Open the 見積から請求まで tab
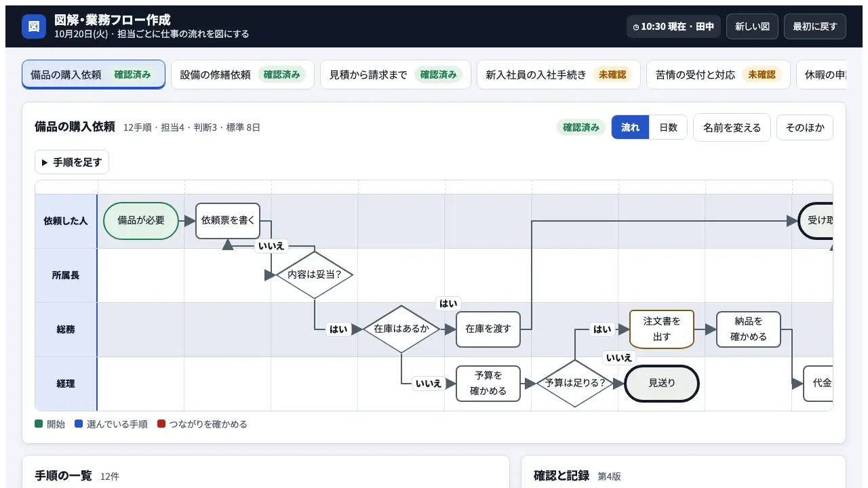 [395, 75]
